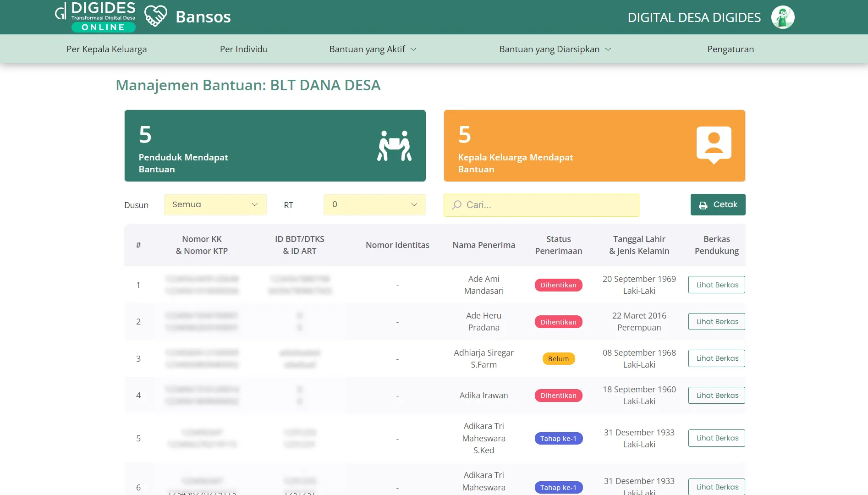868x495 pixels.
Task: Click Lihat Berkas in row 5
Action: click(717, 438)
